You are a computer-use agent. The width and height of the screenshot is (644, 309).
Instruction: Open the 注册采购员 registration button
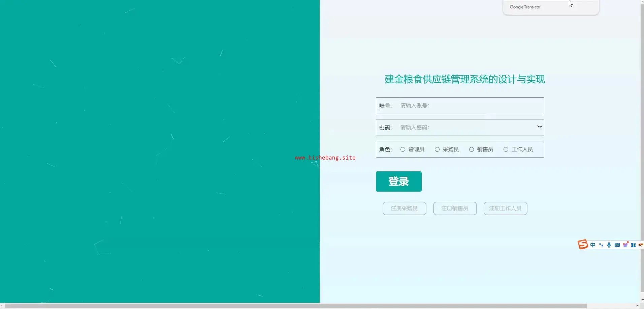pyautogui.click(x=405, y=208)
